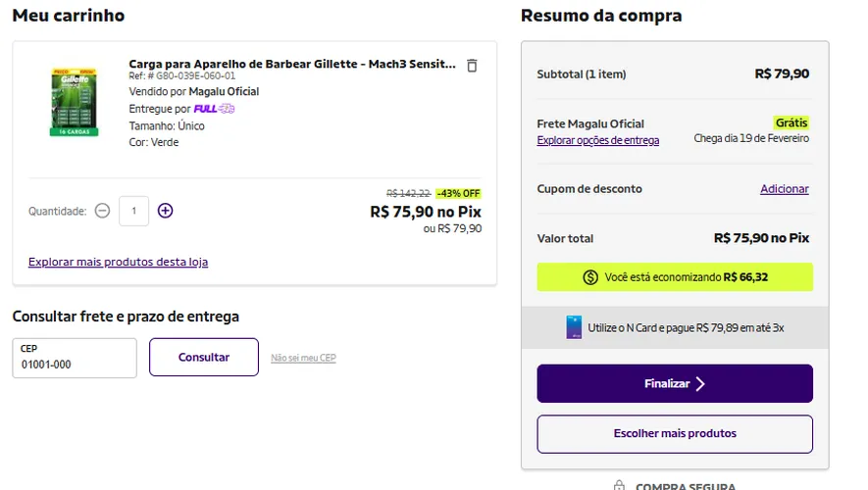
Task: Click the Valor total R$ 75,90 no Pix amount
Action: point(761,238)
